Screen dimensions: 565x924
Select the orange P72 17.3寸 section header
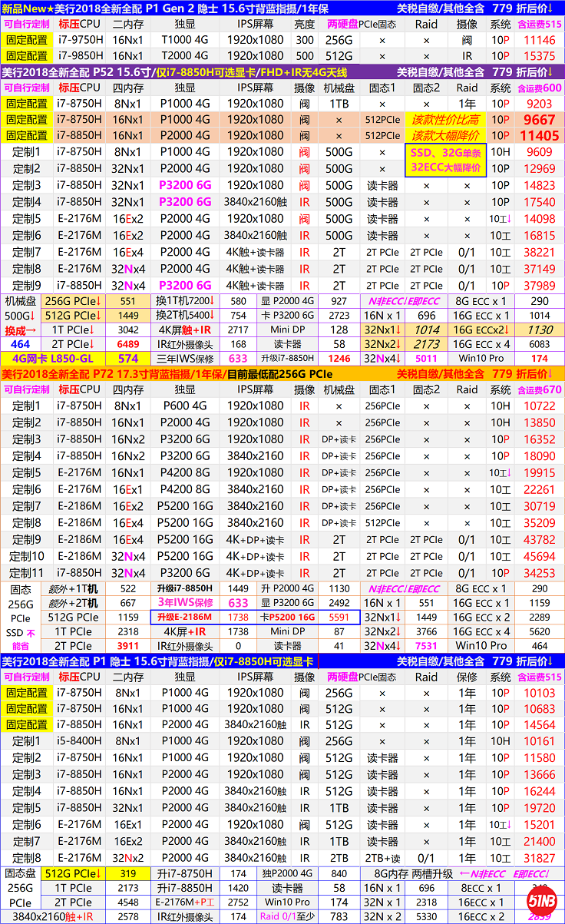[192, 373]
